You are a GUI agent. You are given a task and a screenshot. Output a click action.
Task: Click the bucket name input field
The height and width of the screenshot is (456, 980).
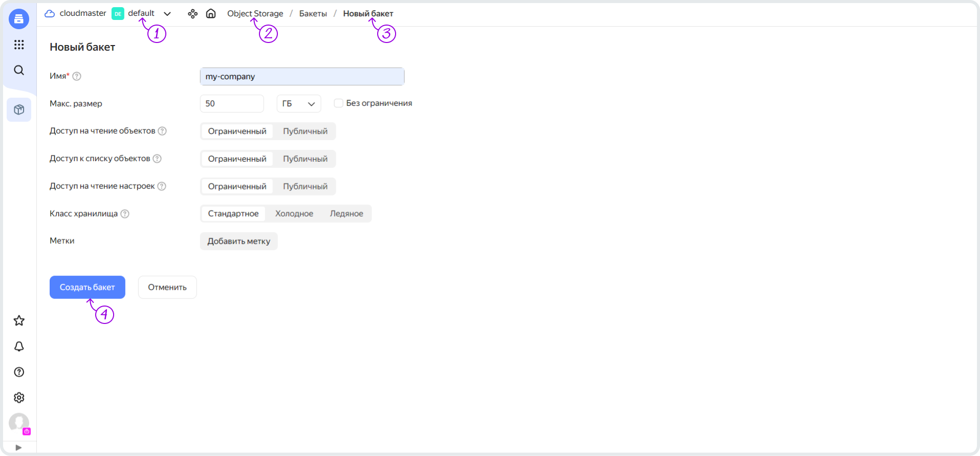pyautogui.click(x=302, y=76)
